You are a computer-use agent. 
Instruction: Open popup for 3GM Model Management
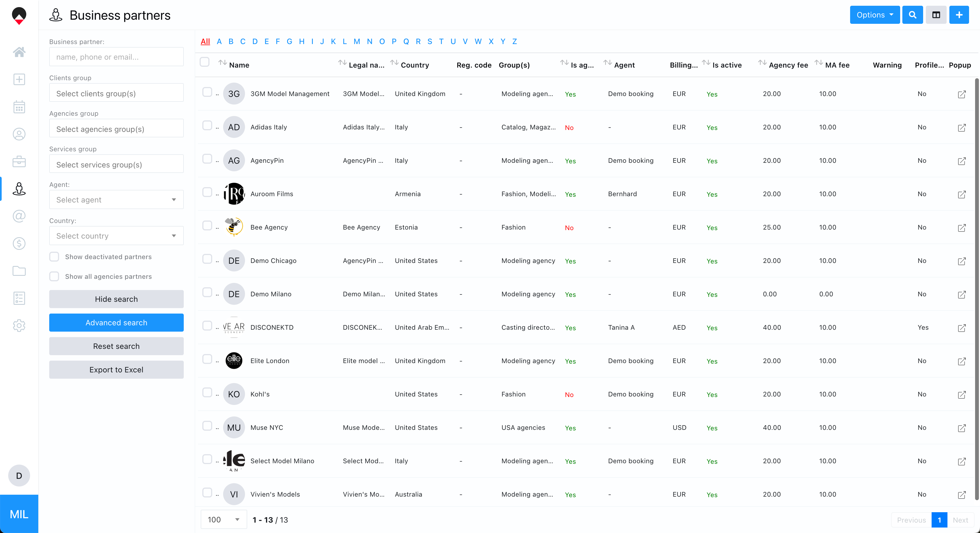[x=961, y=94]
